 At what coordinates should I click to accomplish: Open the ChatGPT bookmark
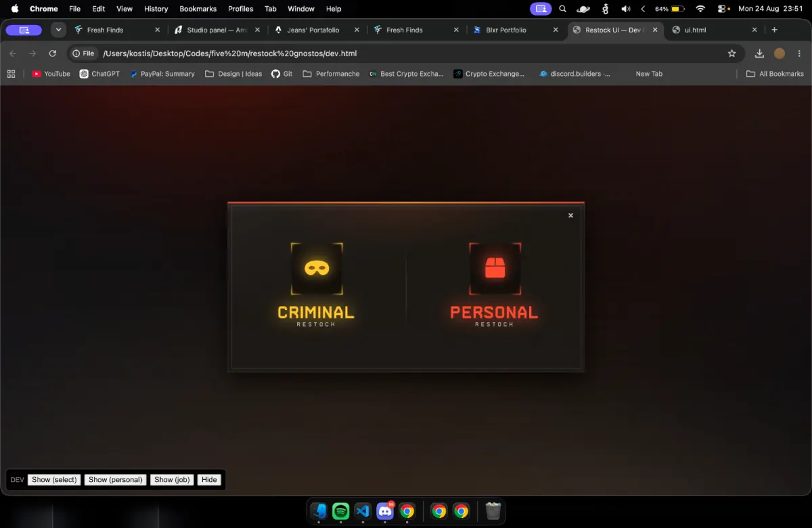point(99,74)
